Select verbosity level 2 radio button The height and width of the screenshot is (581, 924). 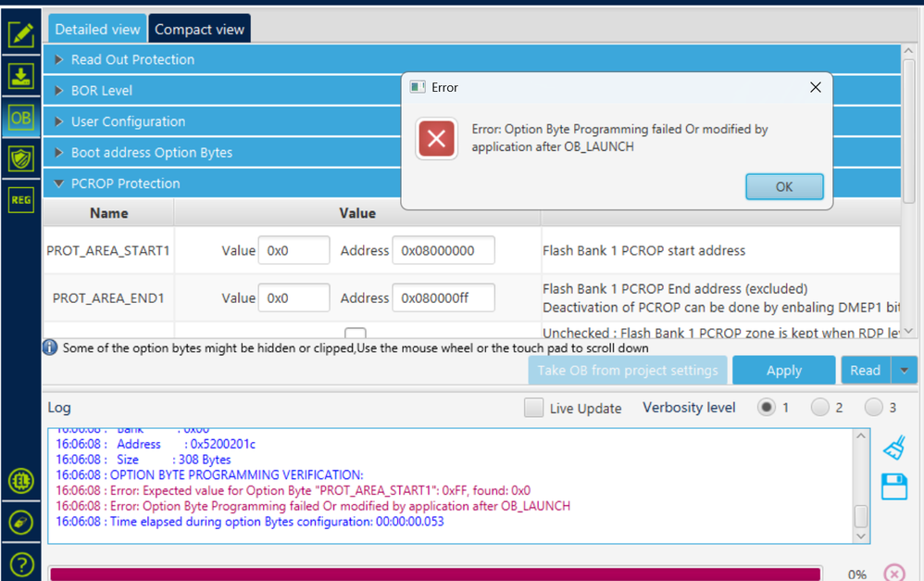(x=819, y=407)
